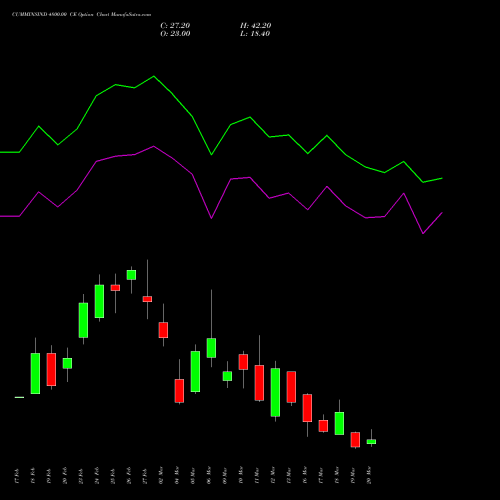Click the 16 Mar date label
The width and height of the screenshot is (500, 500).
305,476
